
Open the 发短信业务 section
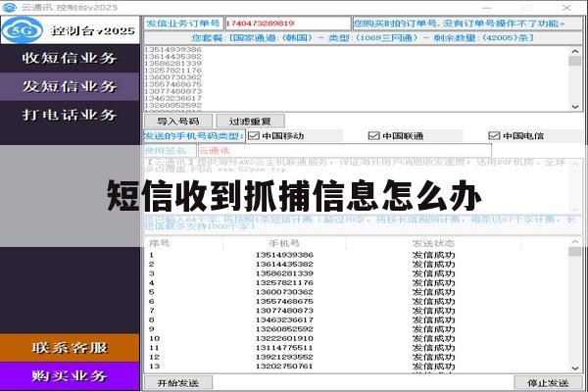point(70,86)
